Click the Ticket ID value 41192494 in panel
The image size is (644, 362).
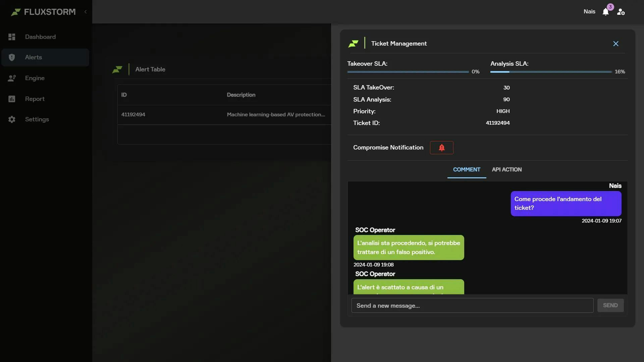(498, 123)
